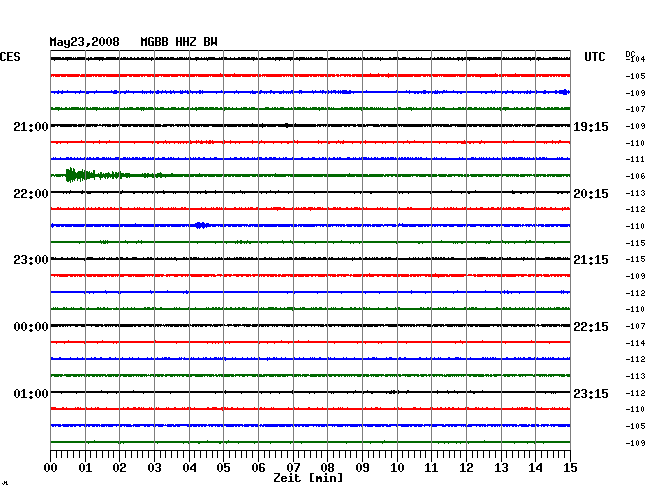The image size is (650, 494).
Task: Click the 12 minute axis label
Action: pyautogui.click(x=466, y=468)
